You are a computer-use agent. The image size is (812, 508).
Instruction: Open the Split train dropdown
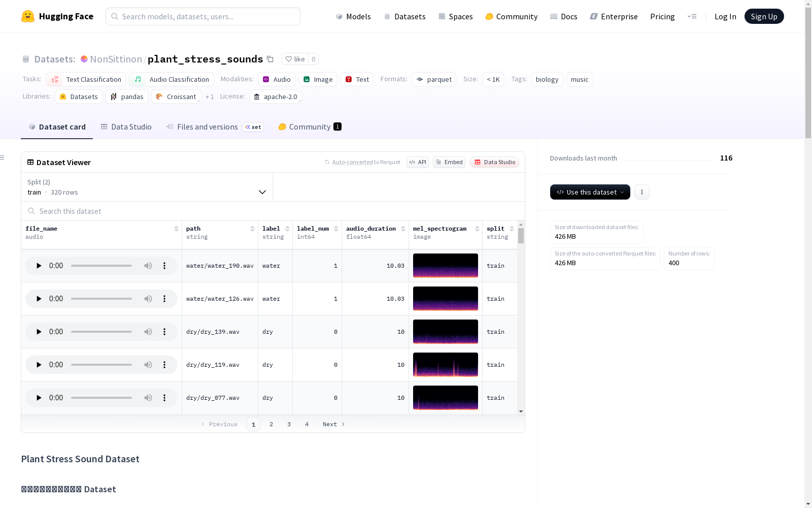tap(147, 187)
